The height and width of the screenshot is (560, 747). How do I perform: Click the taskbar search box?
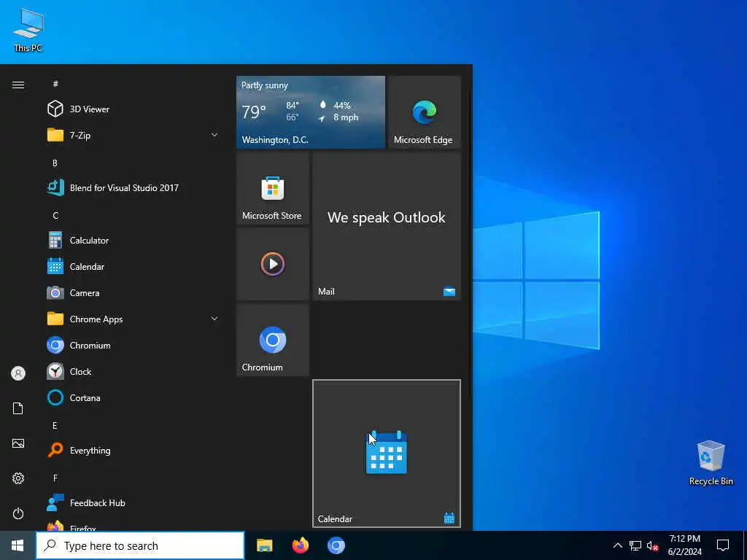(140, 545)
